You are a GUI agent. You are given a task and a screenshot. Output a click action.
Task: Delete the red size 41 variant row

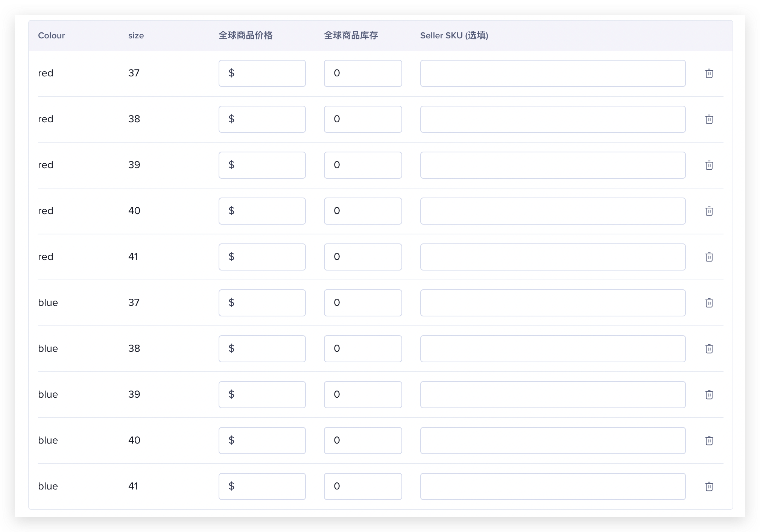[709, 257]
